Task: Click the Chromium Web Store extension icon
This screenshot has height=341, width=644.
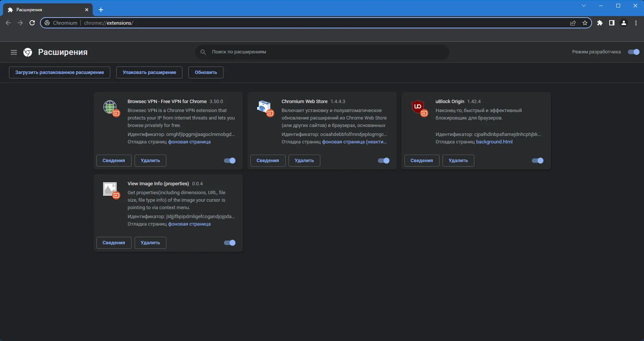Action: tap(264, 107)
